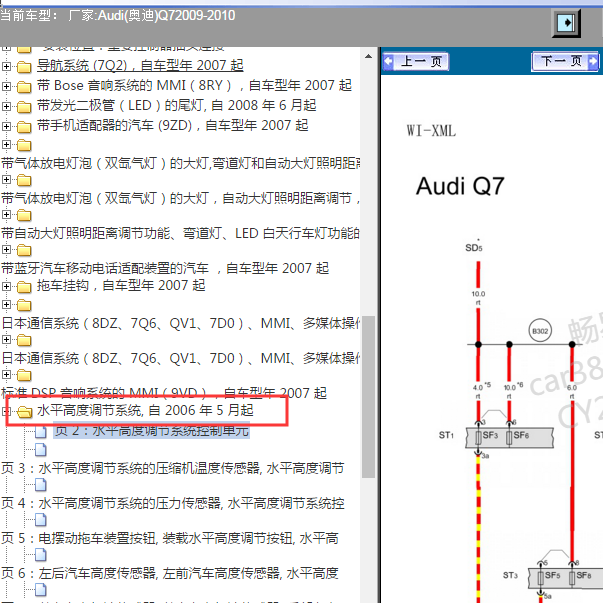Select 拖车挂钩，自车型年 2007 起 item
The width and height of the screenshot is (603, 603).
(x=121, y=285)
